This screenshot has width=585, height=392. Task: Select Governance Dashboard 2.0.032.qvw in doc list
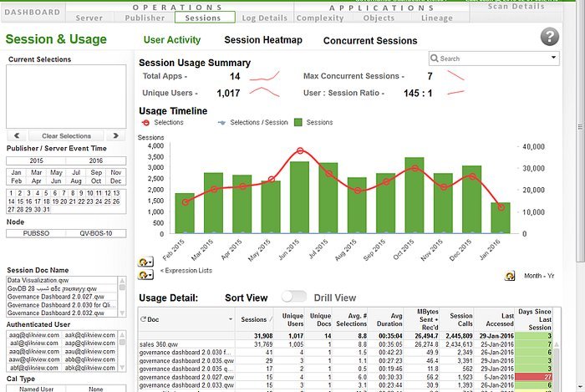point(62,313)
